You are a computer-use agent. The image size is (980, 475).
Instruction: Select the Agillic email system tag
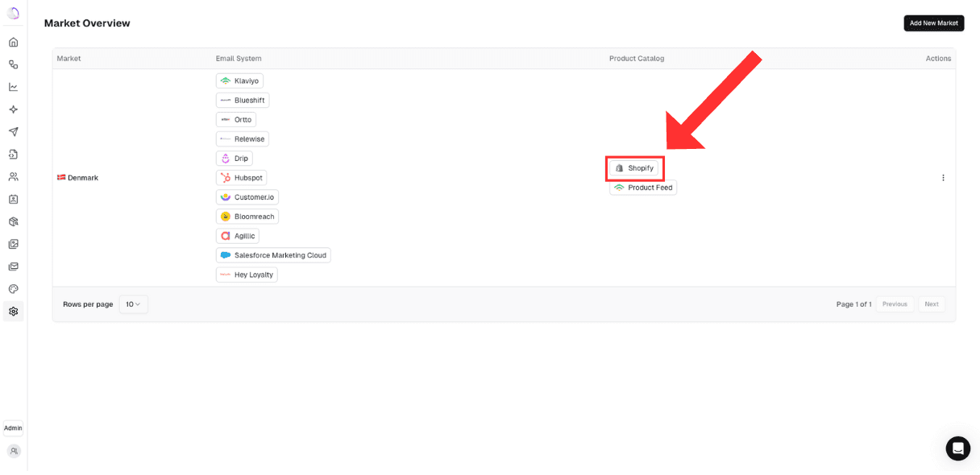238,236
